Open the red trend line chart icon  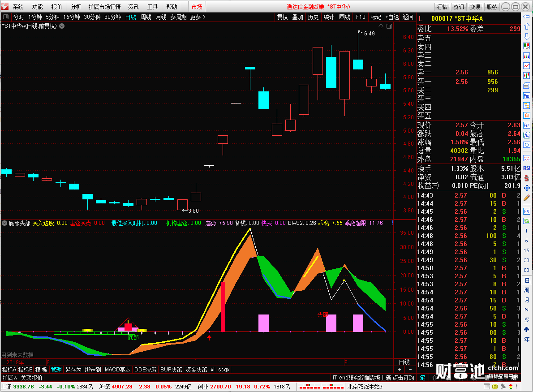527,65
